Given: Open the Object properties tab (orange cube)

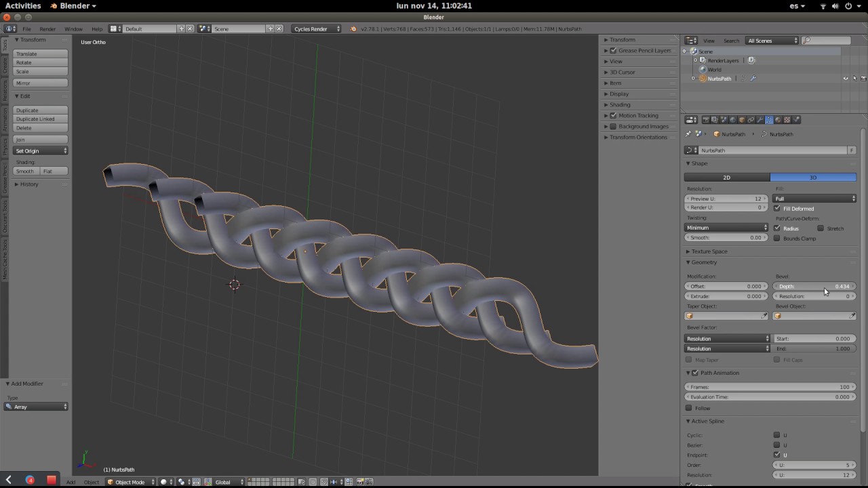Looking at the screenshot, I should click(741, 120).
